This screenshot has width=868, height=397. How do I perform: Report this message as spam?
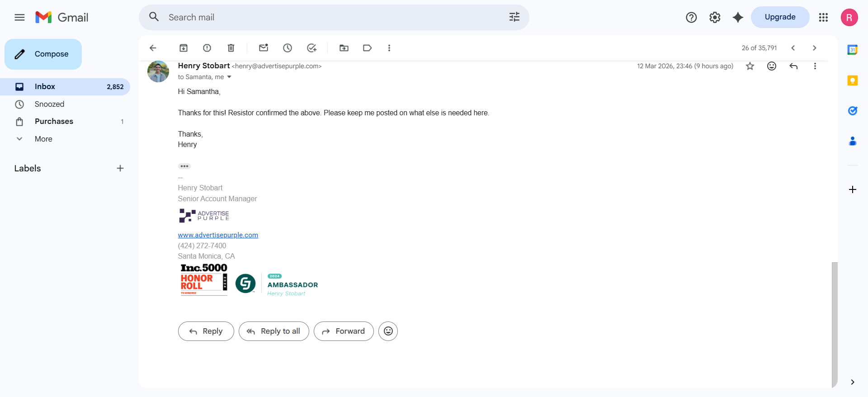click(x=207, y=48)
